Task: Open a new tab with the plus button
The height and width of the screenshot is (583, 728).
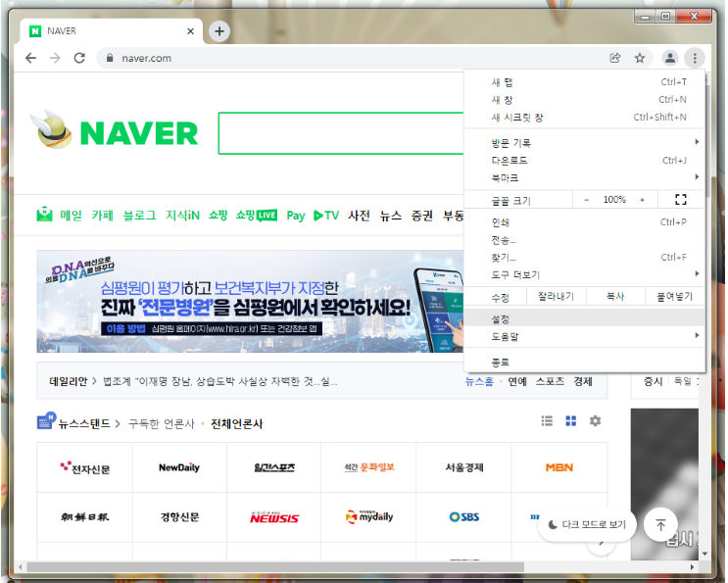Action: point(219,31)
